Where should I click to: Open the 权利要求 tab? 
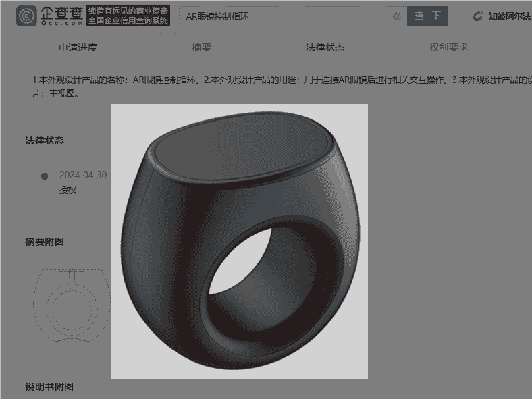448,47
